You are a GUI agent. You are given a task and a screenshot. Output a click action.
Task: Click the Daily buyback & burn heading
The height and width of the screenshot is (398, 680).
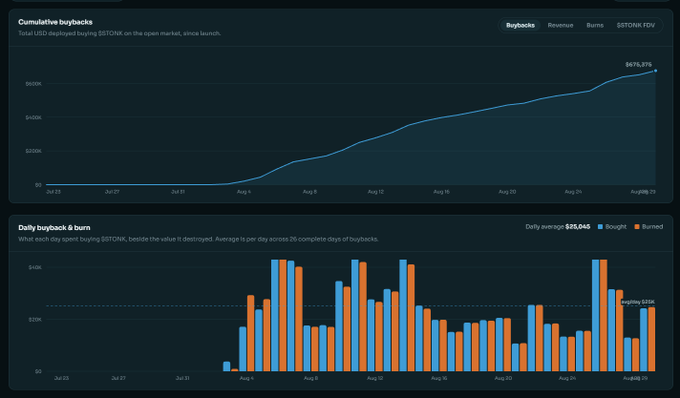coord(54,228)
